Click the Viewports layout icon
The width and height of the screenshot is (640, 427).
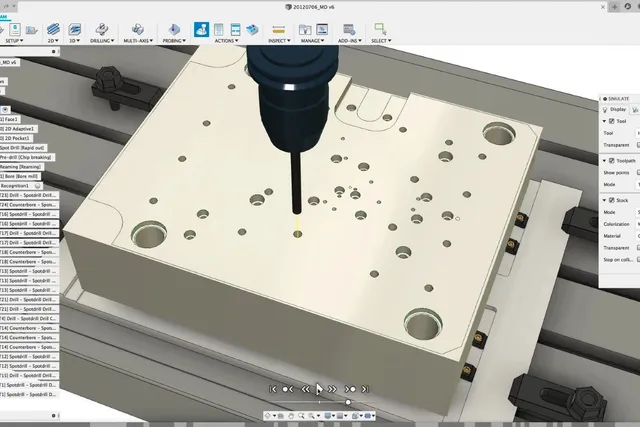[368, 416]
